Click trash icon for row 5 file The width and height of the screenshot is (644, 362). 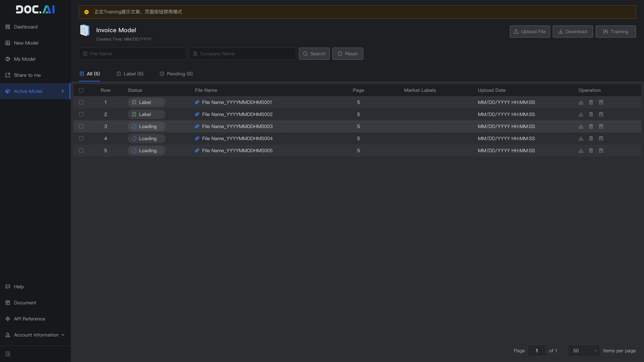(591, 150)
